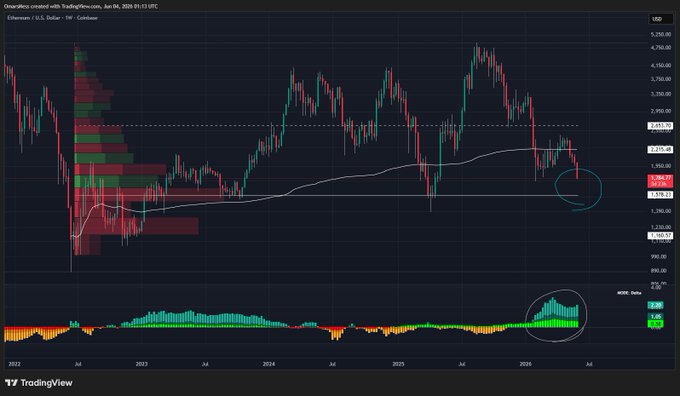Click the MODE: Delta indicator label

point(629,293)
